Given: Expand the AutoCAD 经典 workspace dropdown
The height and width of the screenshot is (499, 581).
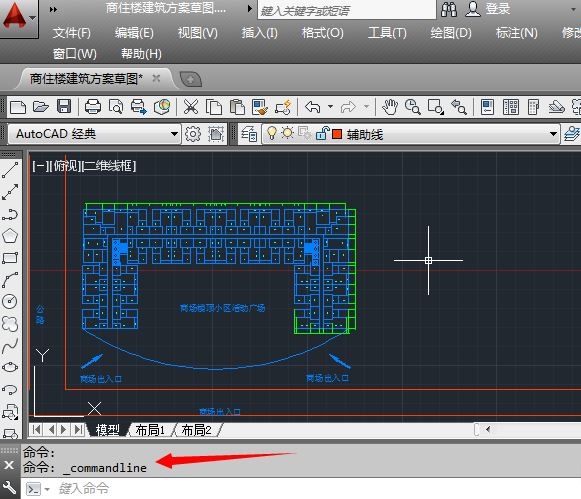Looking at the screenshot, I should pos(174,134).
